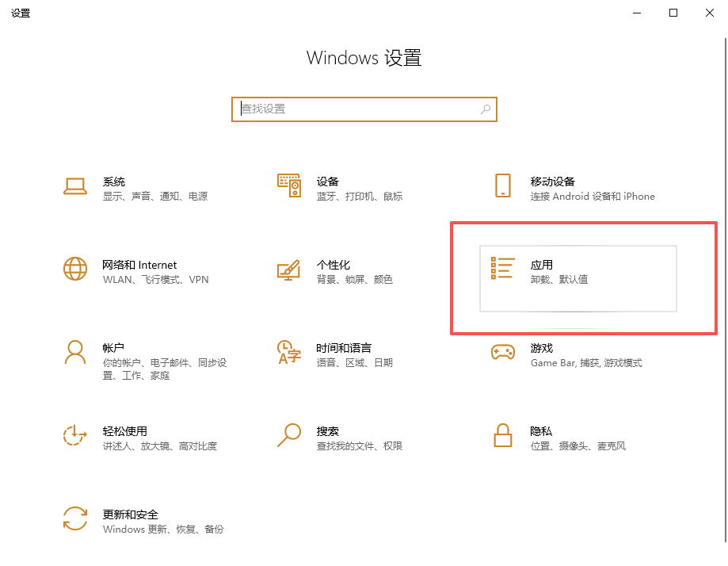Click the text 语音、区域、日期
This screenshot has height=566, width=728.
tap(355, 363)
